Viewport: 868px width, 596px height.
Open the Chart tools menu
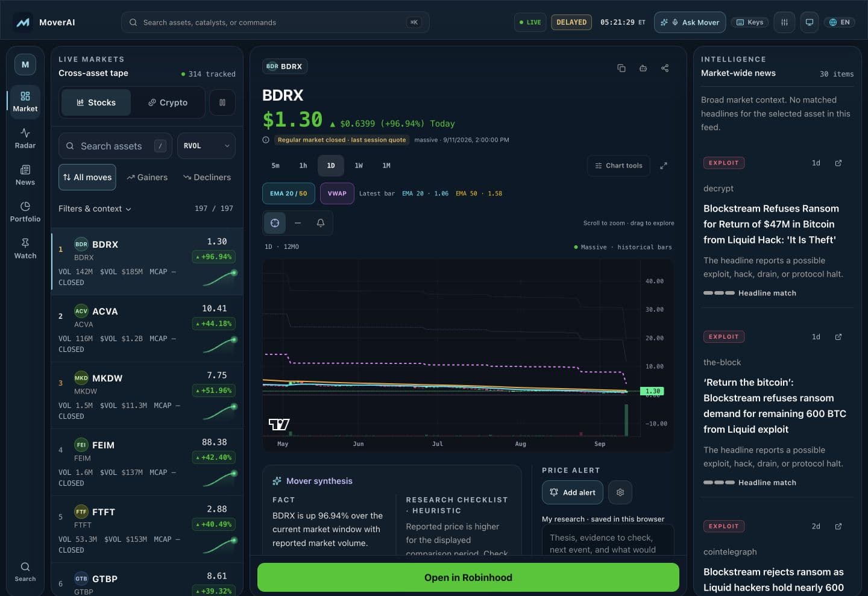pos(618,166)
